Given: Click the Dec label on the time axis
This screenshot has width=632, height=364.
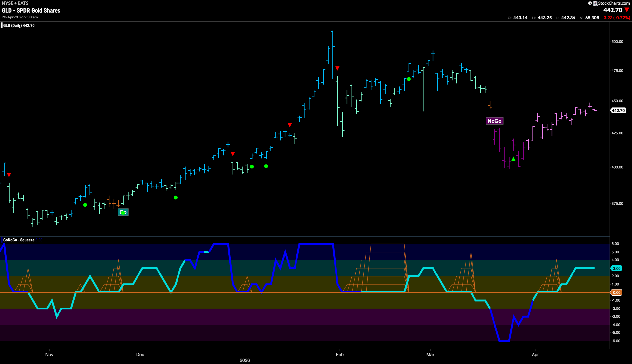Looking at the screenshot, I should pos(140,354).
